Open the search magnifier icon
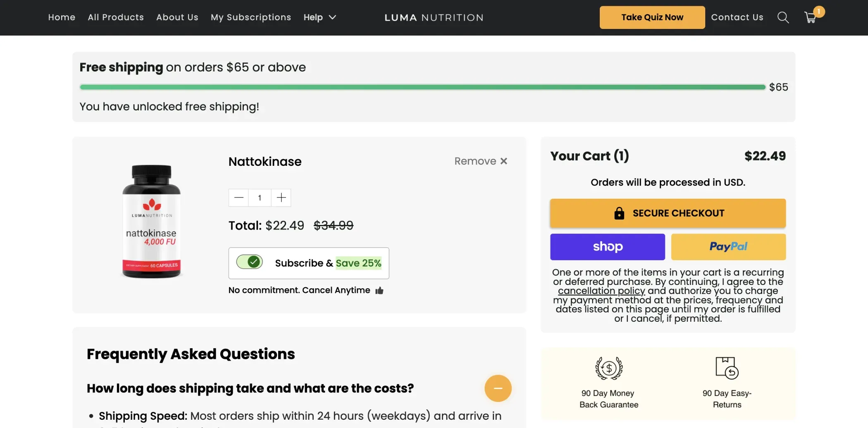 click(x=783, y=17)
